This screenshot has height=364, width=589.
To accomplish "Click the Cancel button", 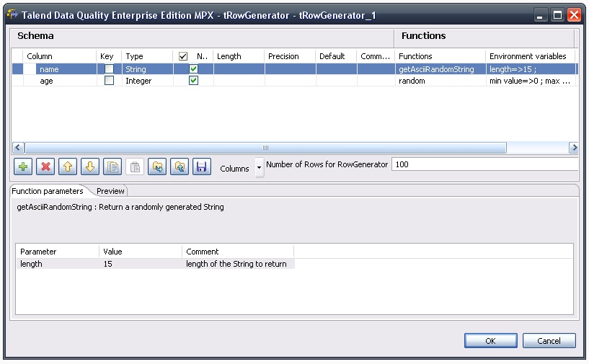I will tap(549, 341).
